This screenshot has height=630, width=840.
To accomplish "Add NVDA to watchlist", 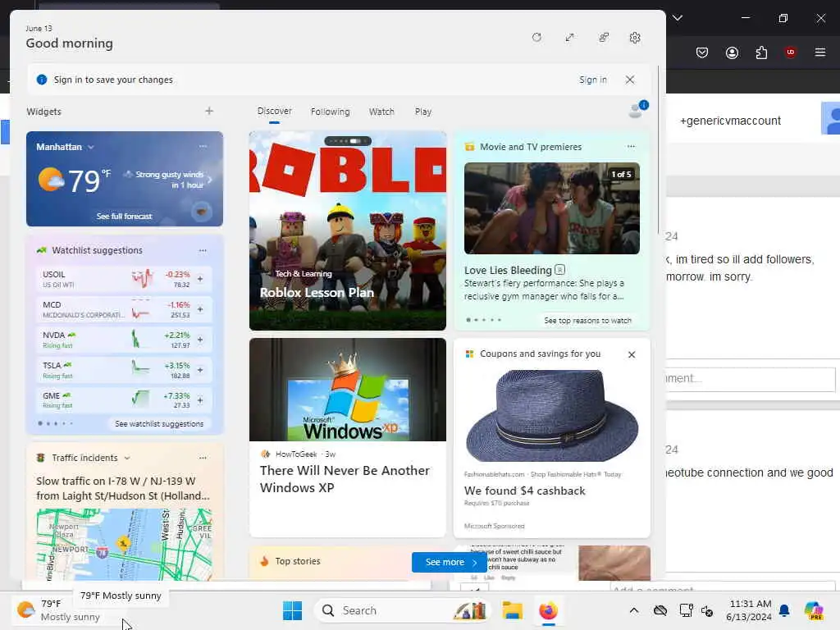I will (200, 340).
